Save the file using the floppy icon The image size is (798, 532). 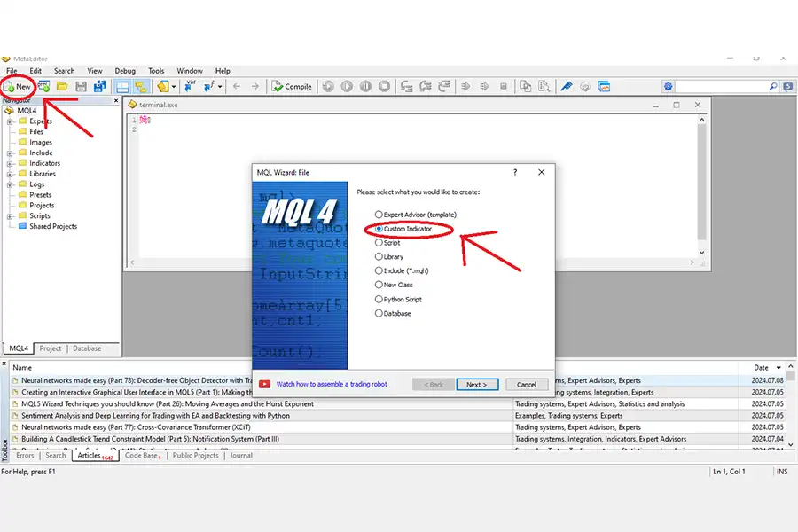click(x=81, y=87)
